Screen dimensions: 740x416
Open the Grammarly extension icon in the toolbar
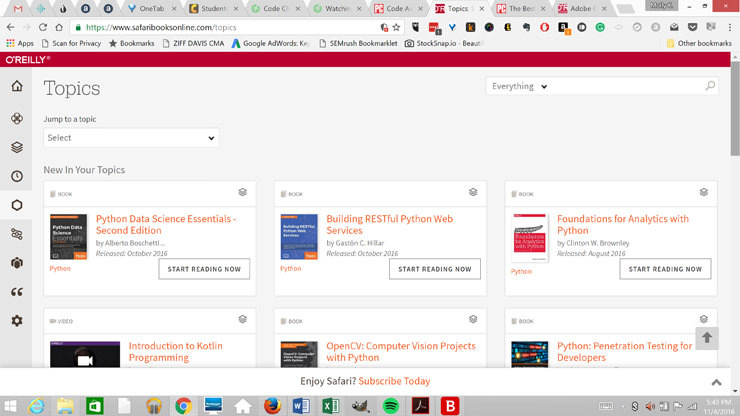coord(600,27)
